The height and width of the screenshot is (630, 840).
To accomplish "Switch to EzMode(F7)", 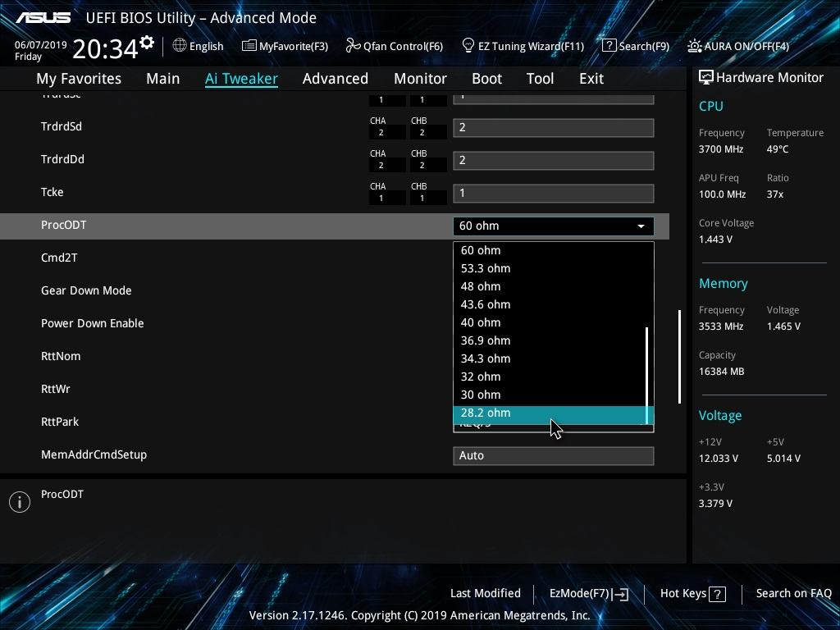I will tap(589, 594).
